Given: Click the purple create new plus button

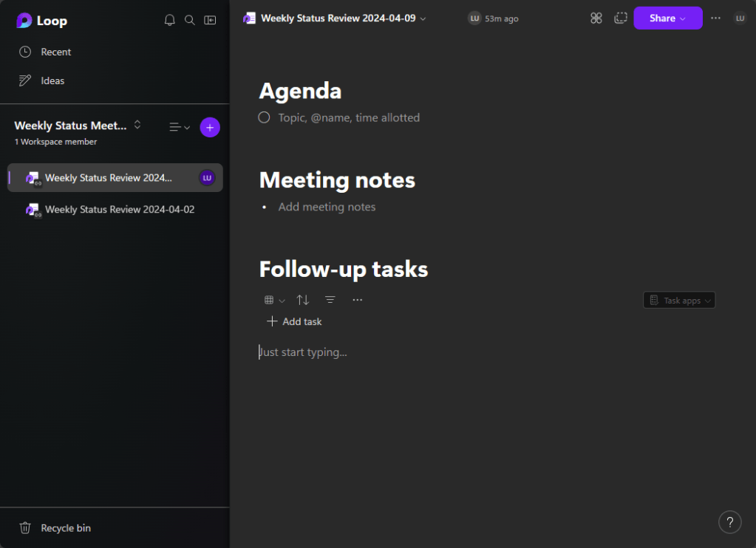Looking at the screenshot, I should (210, 127).
